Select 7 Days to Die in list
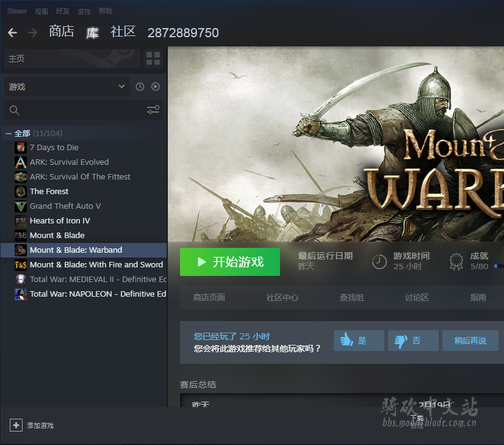 coord(84,148)
